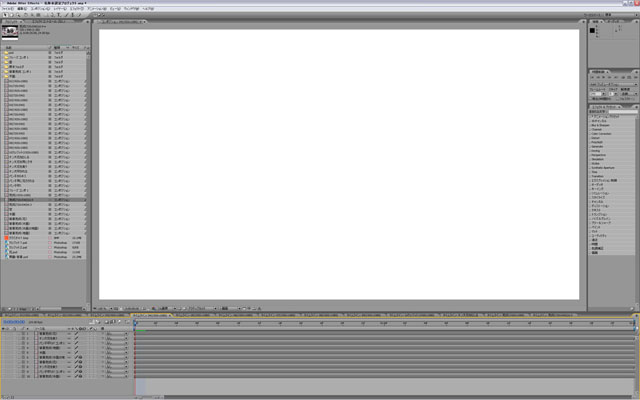The height and width of the screenshot is (400, 640).
Task: Open the コンポジション (Composition) menu
Action: (x=40, y=9)
